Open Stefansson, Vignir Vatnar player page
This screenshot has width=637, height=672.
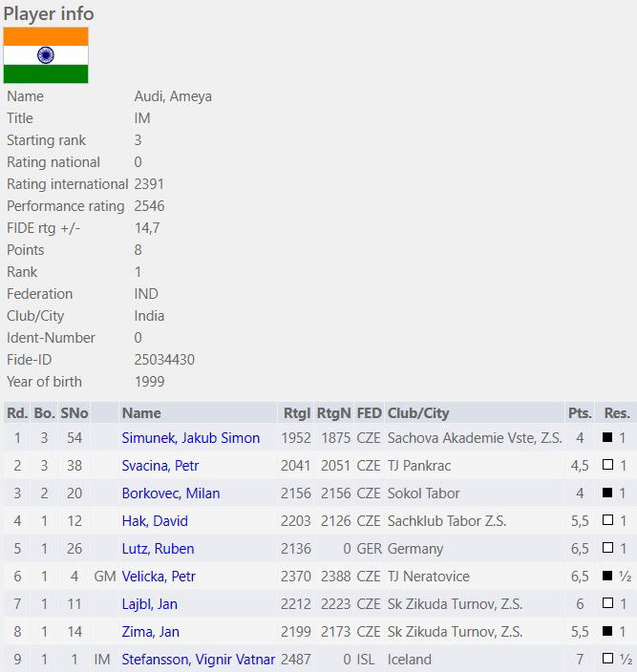pyautogui.click(x=198, y=660)
